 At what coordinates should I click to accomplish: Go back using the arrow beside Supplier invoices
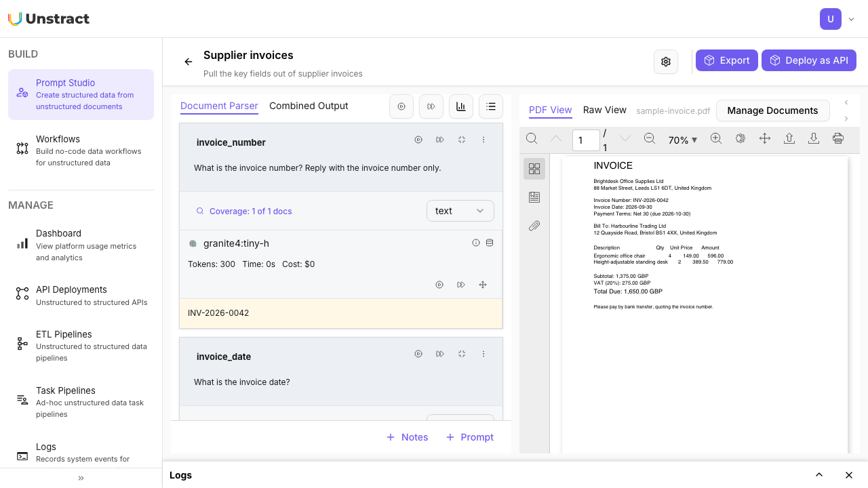[189, 62]
